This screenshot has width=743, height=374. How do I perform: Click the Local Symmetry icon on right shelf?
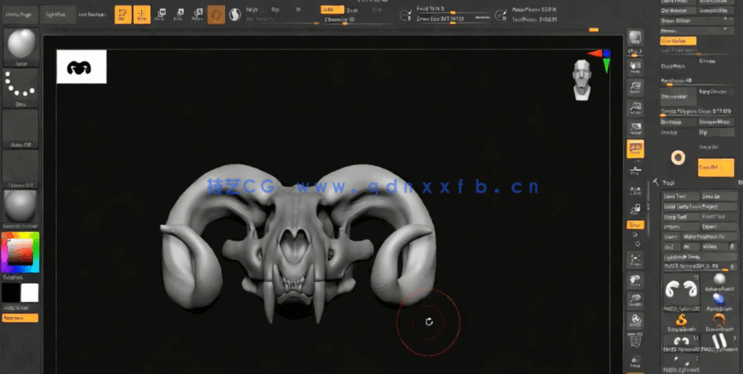(x=635, y=190)
